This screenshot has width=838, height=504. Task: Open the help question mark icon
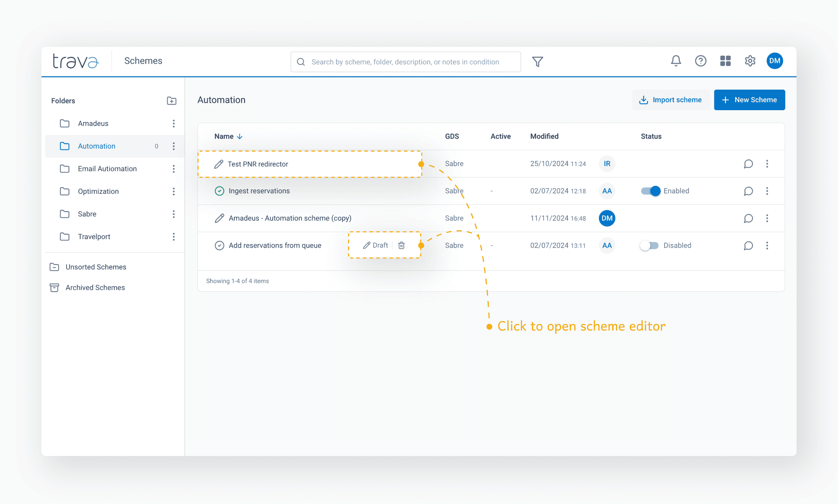pyautogui.click(x=701, y=61)
